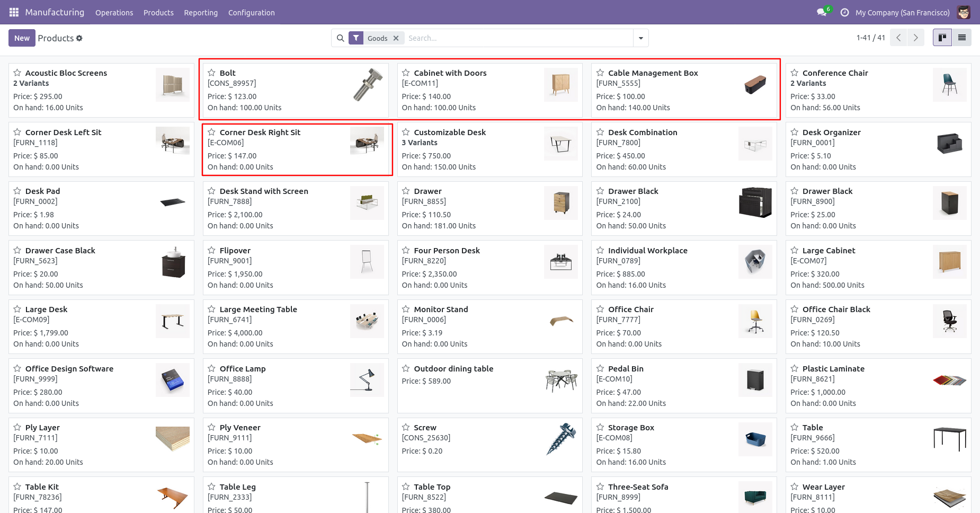This screenshot has width=980, height=513.
Task: Star the Flipover product
Action: [211, 250]
